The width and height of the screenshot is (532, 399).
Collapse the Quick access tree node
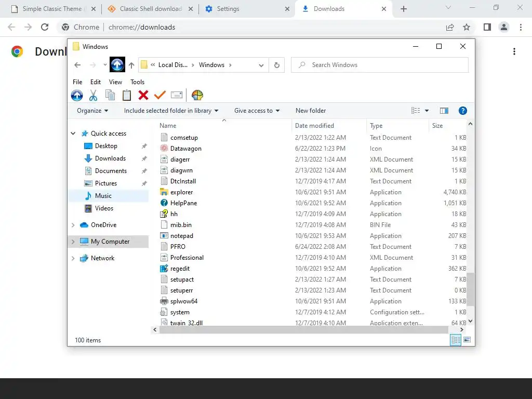[x=73, y=134]
